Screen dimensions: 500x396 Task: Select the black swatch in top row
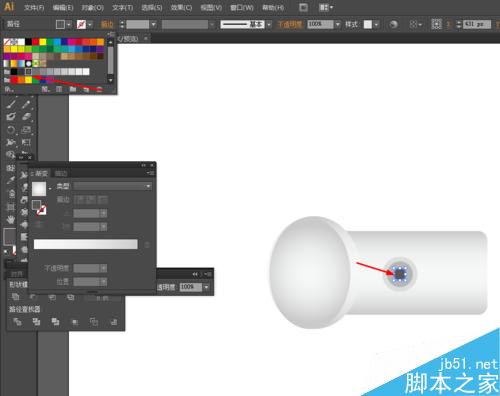click(x=29, y=42)
